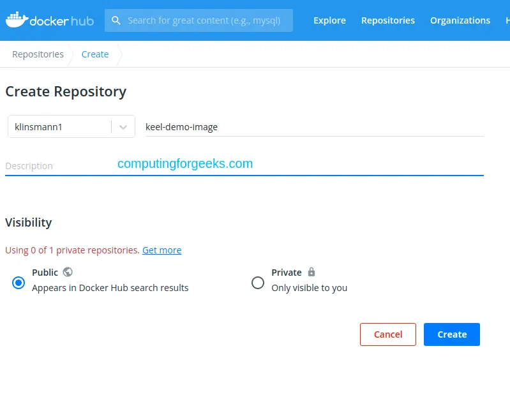Click the Repositories breadcrumb
This screenshot has height=420, width=510.
coord(38,54)
